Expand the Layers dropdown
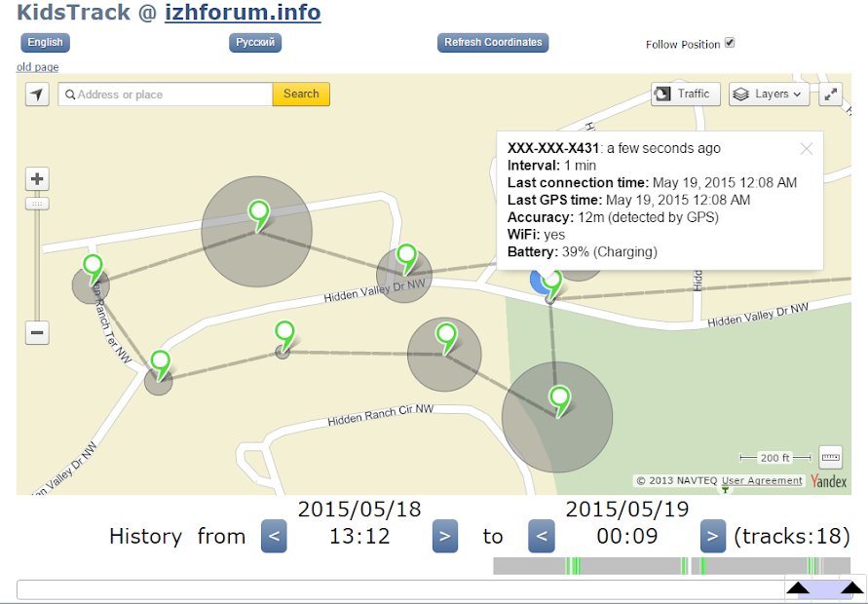This screenshot has height=604, width=868. pos(770,94)
